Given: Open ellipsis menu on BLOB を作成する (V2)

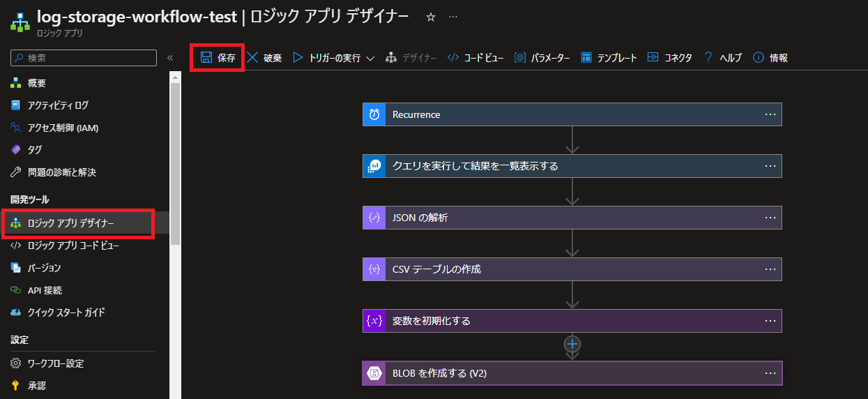Looking at the screenshot, I should (x=770, y=373).
